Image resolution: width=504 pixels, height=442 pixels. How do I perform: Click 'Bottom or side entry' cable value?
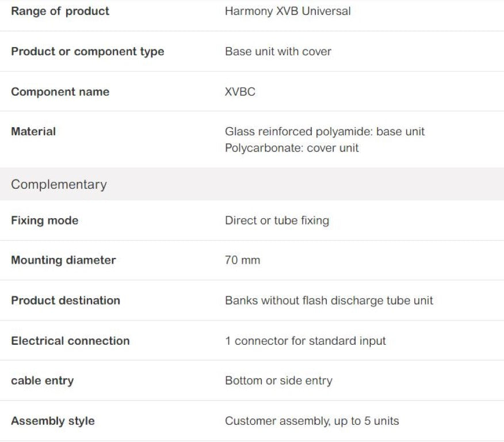(x=278, y=380)
